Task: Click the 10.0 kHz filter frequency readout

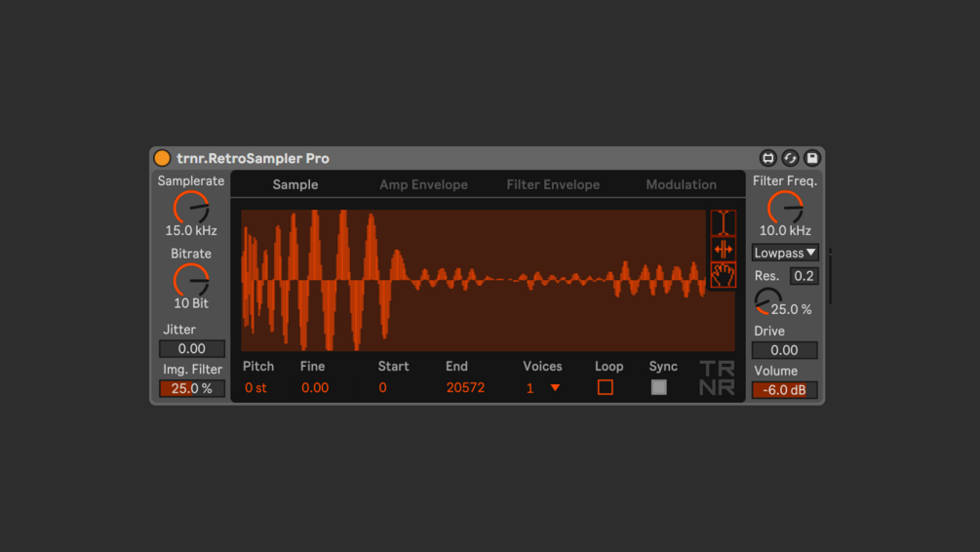Action: [785, 231]
